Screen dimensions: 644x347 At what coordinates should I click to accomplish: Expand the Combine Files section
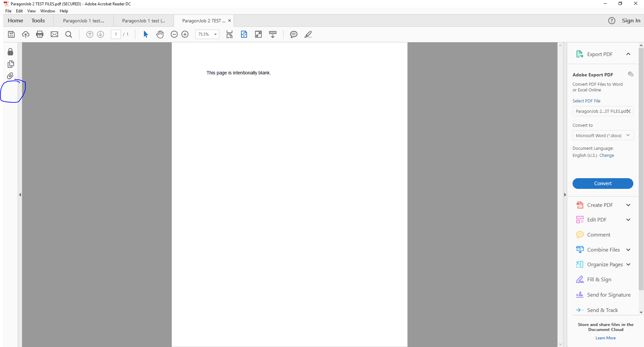tap(628, 250)
